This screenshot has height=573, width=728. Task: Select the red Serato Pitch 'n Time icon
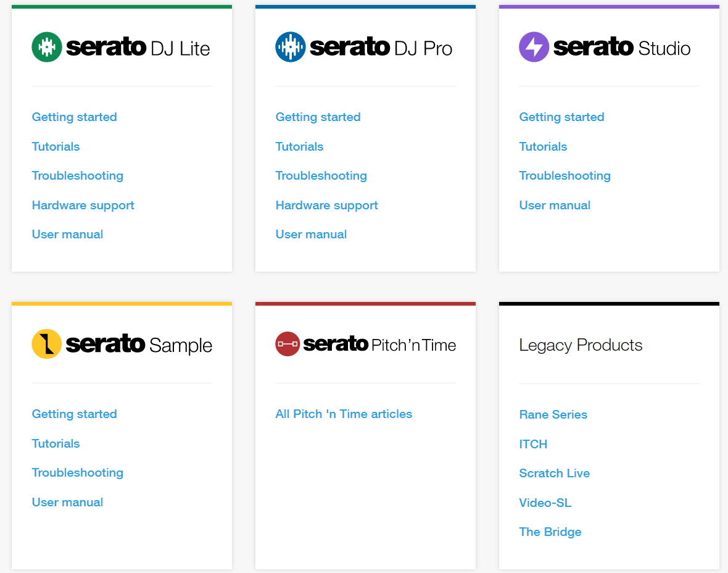287,344
